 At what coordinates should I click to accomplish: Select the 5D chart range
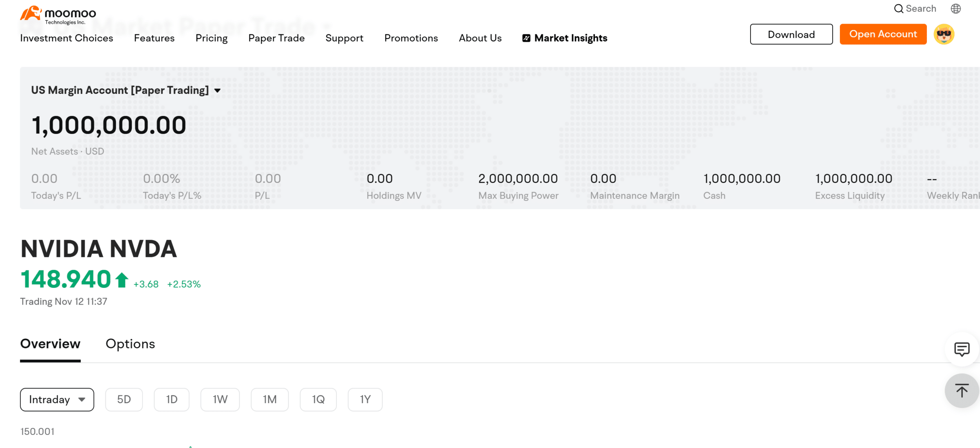click(x=124, y=399)
